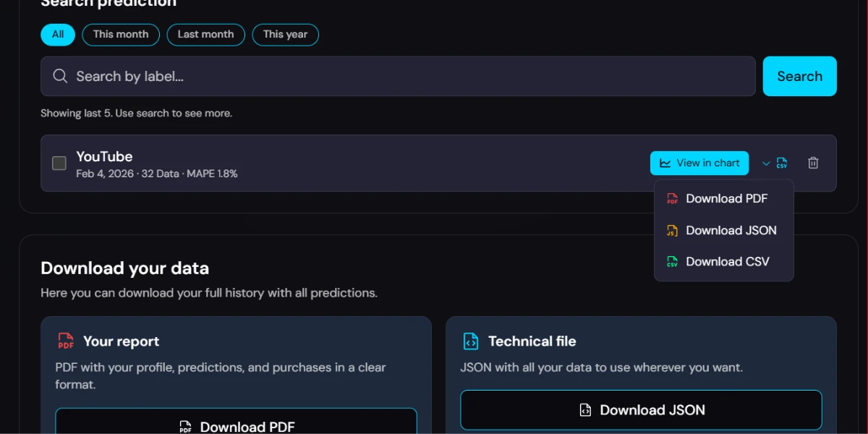Enable the Last month filter
The width and height of the screenshot is (868, 434).
[205, 34]
